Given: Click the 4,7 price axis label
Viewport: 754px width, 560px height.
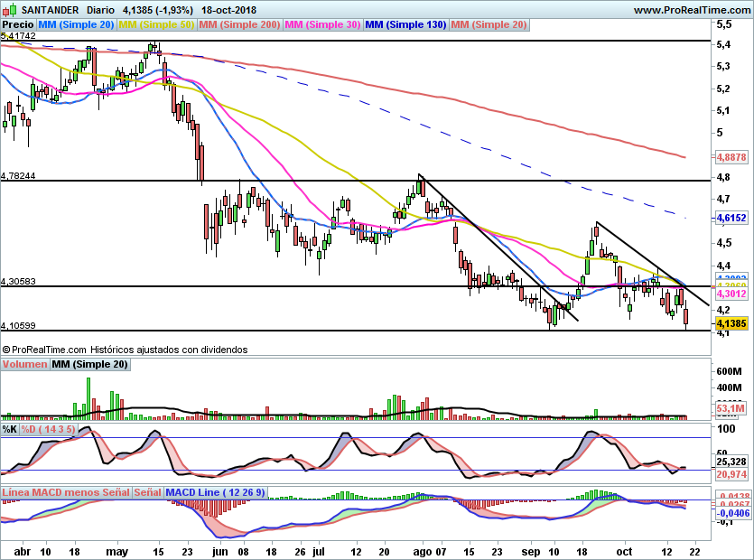Looking at the screenshot, I should (723, 199).
